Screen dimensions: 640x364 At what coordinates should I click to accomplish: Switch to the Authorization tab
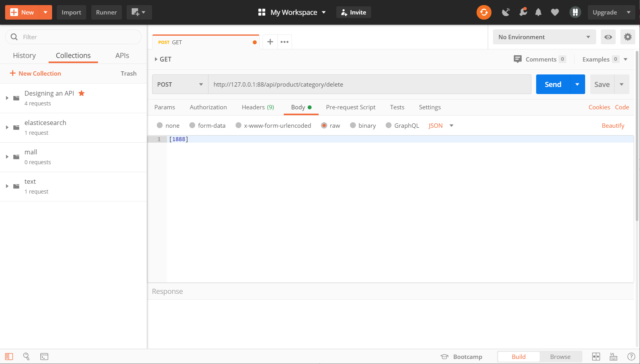[x=208, y=107]
